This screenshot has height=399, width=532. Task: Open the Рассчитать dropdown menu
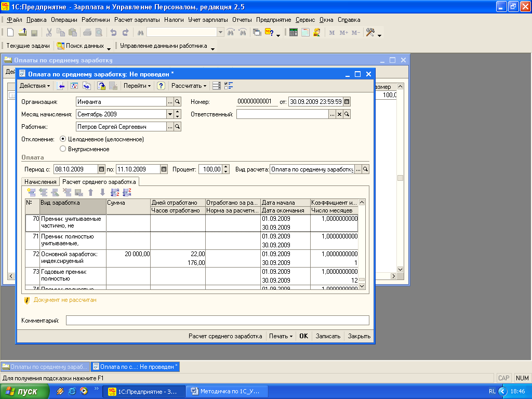point(189,86)
